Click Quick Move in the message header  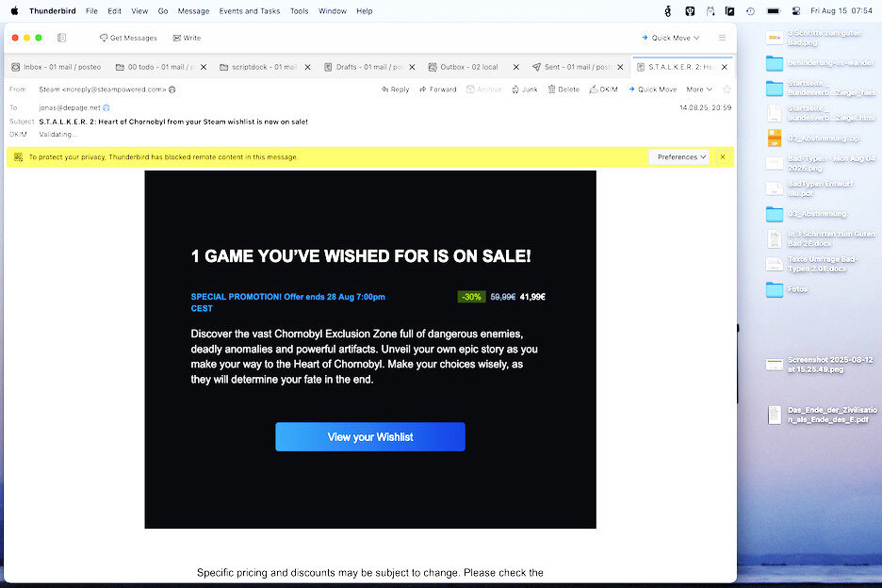(x=652, y=90)
